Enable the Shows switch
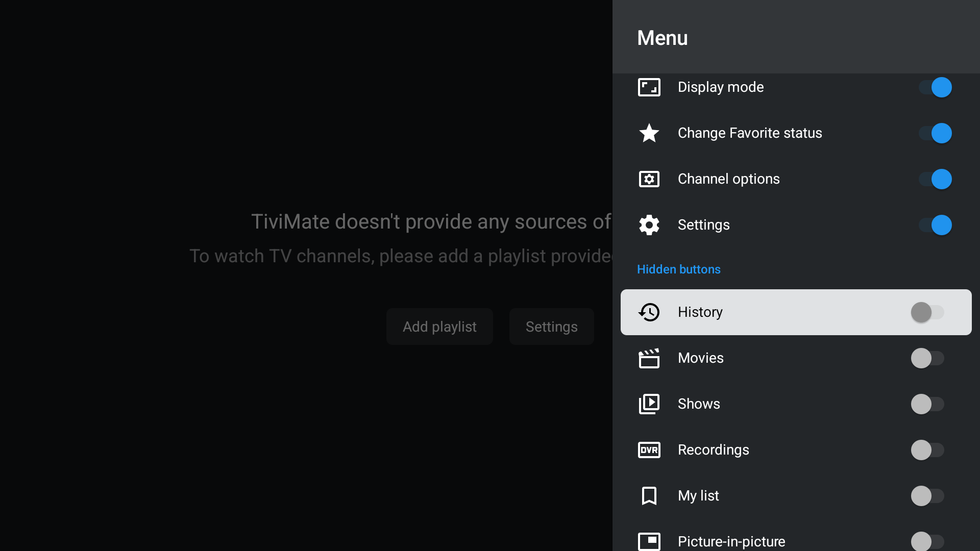 tap(927, 404)
